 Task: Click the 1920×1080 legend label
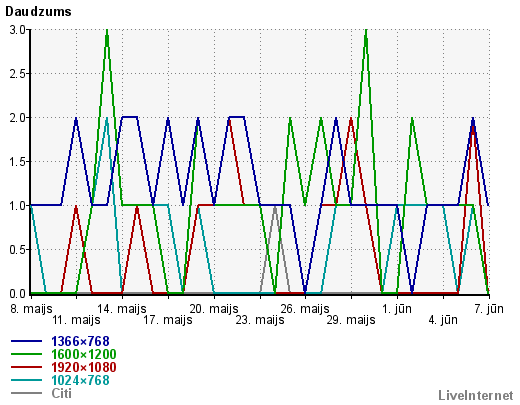(x=84, y=367)
